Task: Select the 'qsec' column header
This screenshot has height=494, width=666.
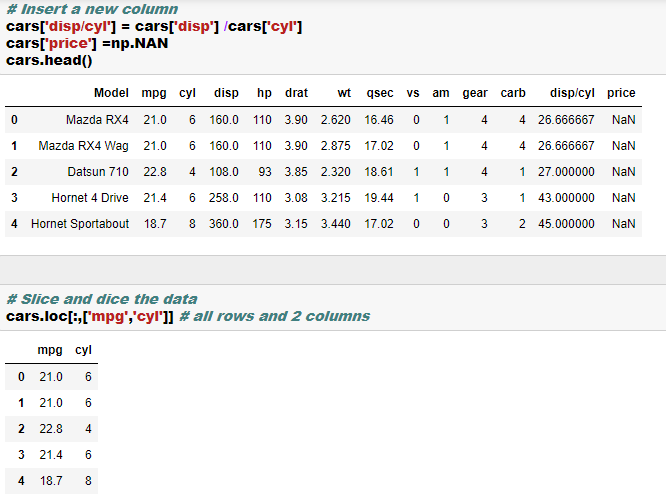Action: pyautogui.click(x=380, y=93)
